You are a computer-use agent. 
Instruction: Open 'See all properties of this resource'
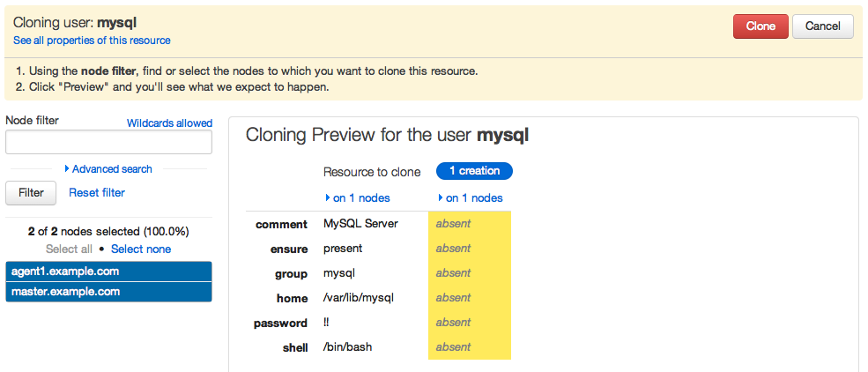(x=92, y=41)
